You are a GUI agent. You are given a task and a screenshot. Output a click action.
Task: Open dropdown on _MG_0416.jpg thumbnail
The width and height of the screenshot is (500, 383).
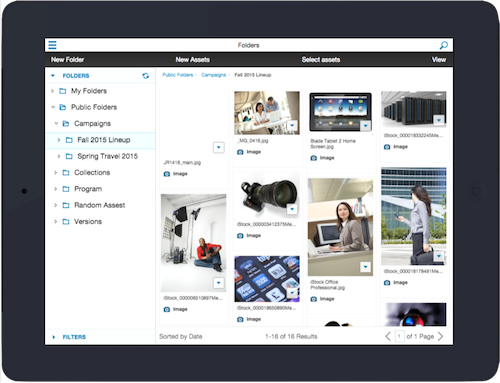(292, 125)
